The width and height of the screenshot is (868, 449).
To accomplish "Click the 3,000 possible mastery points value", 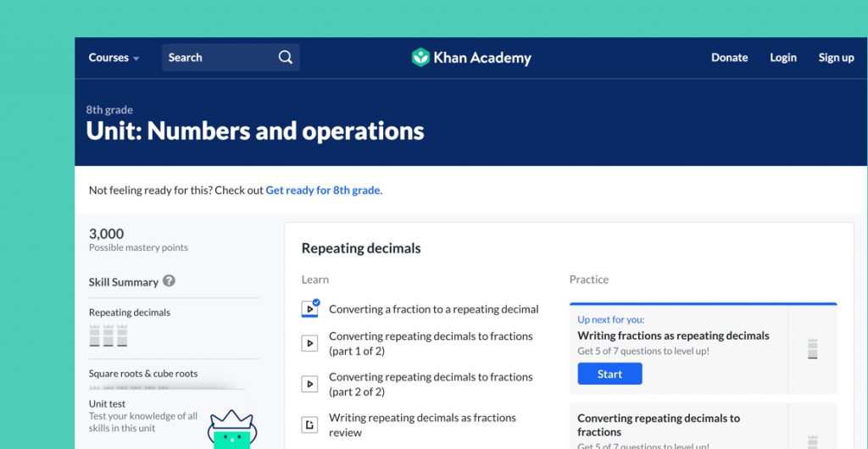I will [x=106, y=234].
